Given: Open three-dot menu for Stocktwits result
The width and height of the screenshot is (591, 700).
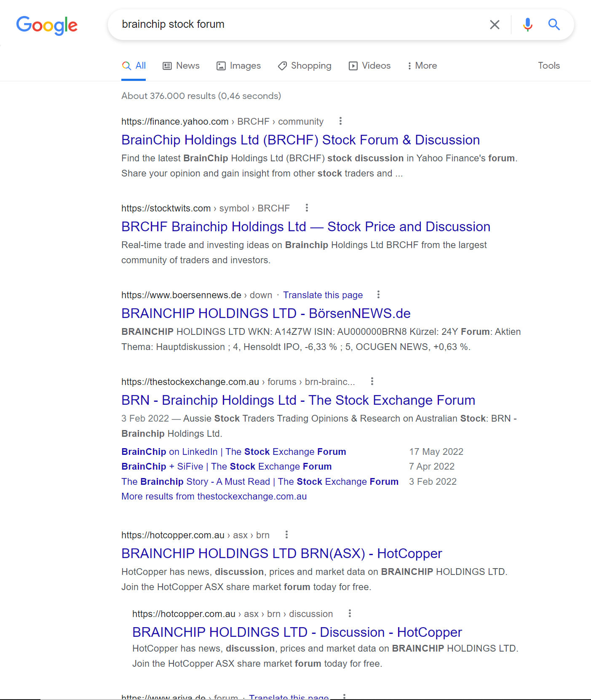Looking at the screenshot, I should (x=307, y=208).
